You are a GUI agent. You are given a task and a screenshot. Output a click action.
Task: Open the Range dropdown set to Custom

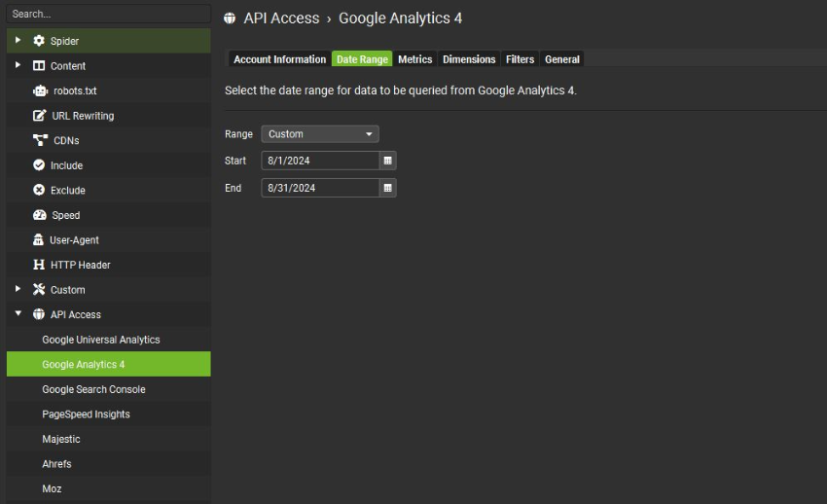click(320, 134)
